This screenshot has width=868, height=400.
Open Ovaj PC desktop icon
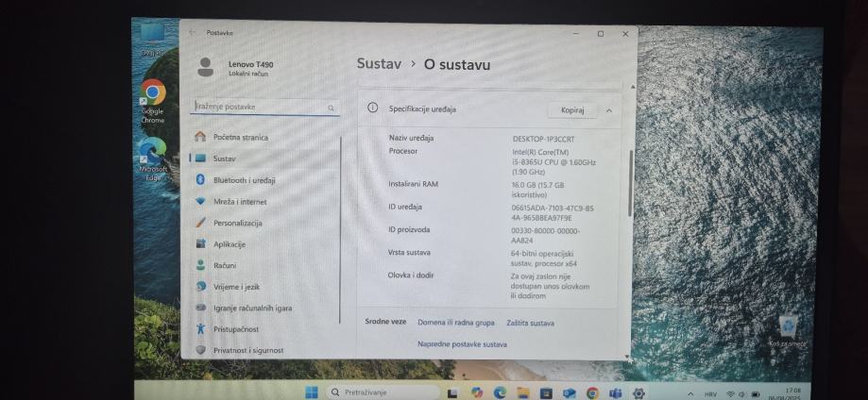tap(153, 40)
